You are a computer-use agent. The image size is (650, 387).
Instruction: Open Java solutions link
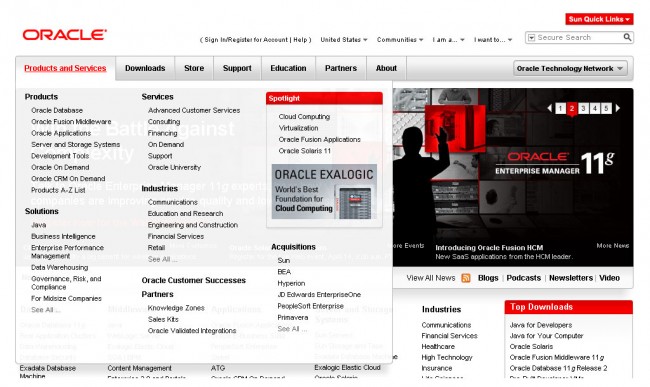click(x=39, y=225)
